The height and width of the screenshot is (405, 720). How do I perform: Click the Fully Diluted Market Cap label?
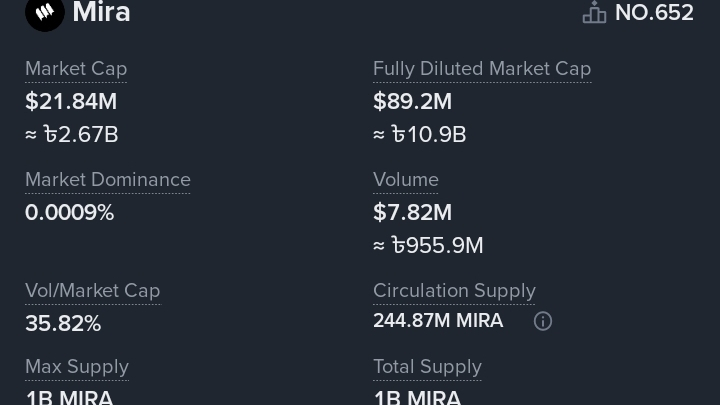(x=482, y=69)
